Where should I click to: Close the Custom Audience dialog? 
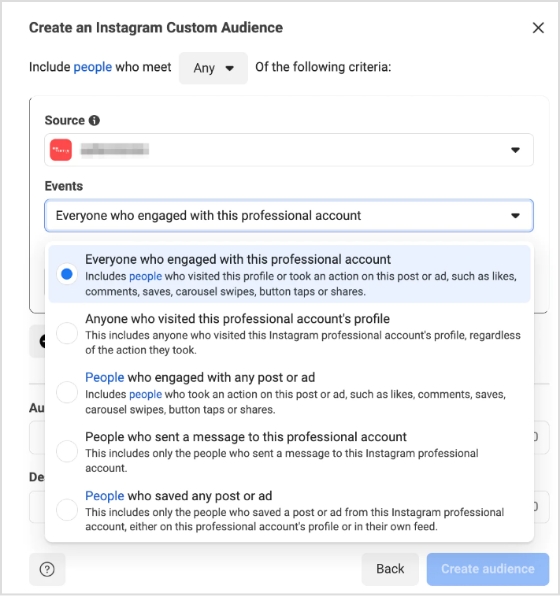point(538,28)
